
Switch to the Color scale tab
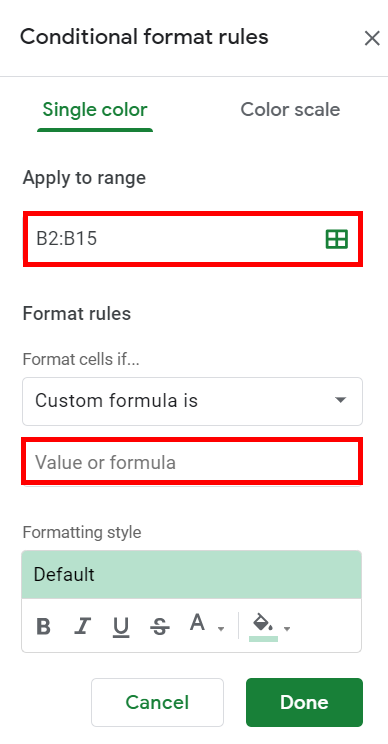click(x=290, y=110)
